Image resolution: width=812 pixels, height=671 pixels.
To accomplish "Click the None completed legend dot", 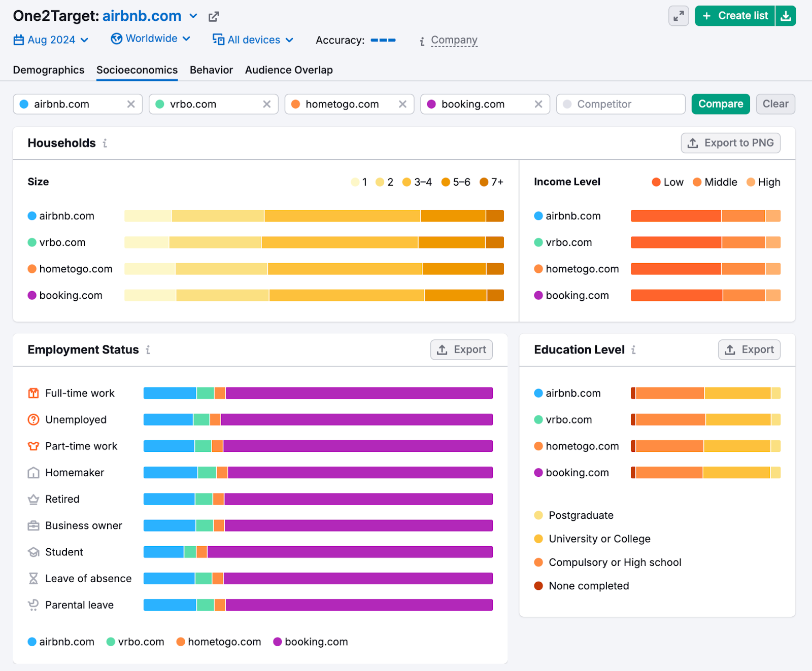I will (539, 586).
